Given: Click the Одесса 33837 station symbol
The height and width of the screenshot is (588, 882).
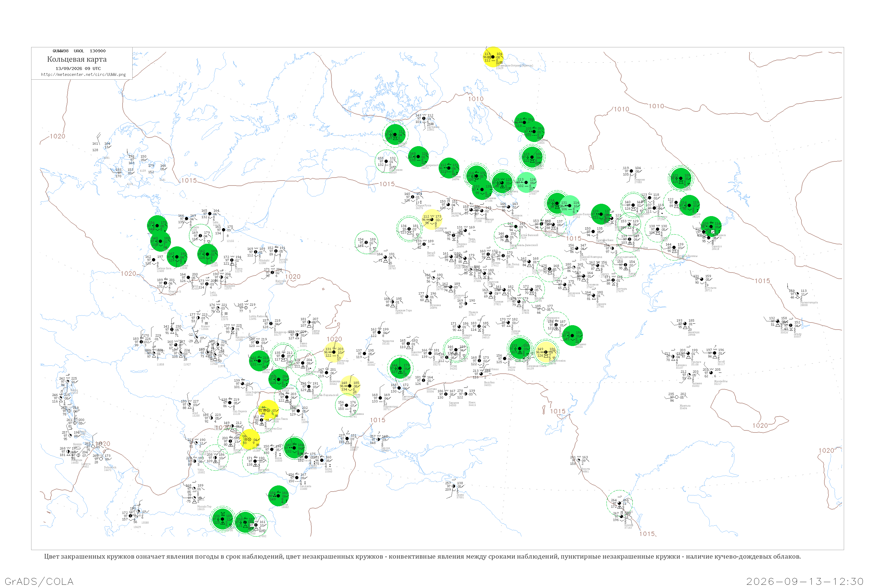Looking at the screenshot, I should (x=347, y=438).
